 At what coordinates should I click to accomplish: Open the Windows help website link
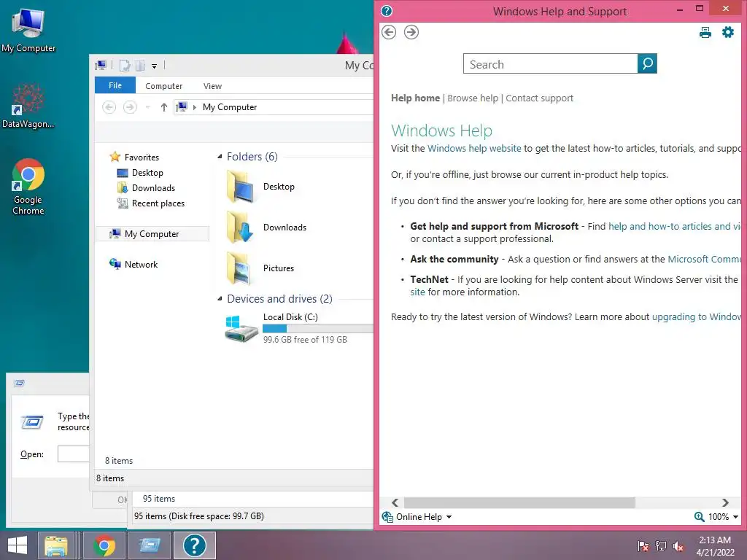474,148
